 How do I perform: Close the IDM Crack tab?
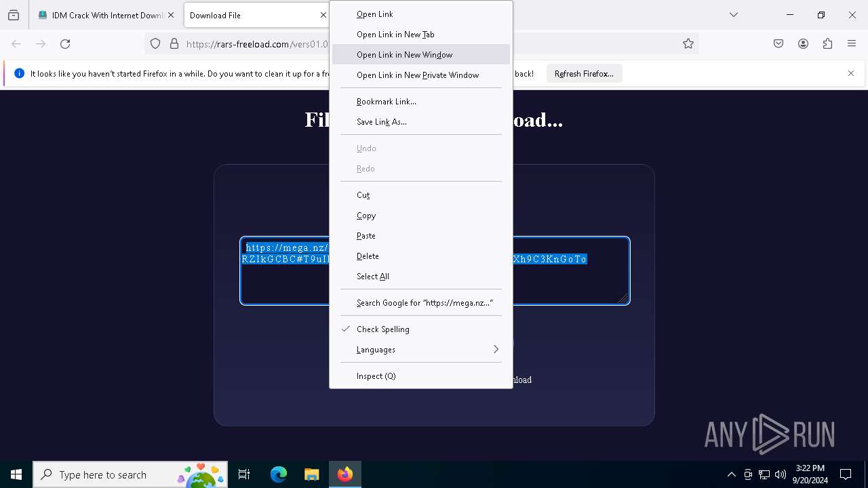(171, 15)
